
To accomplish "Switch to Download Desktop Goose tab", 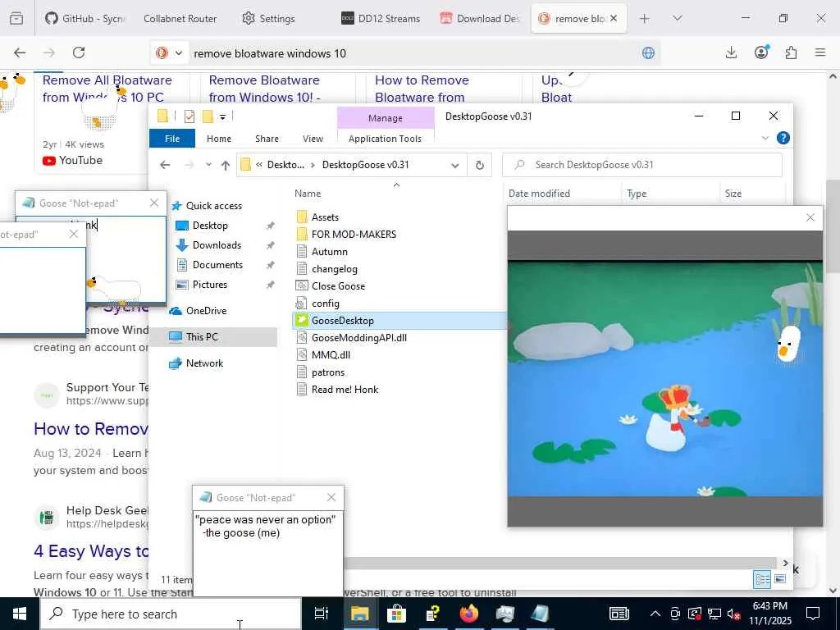I will click(x=479, y=19).
